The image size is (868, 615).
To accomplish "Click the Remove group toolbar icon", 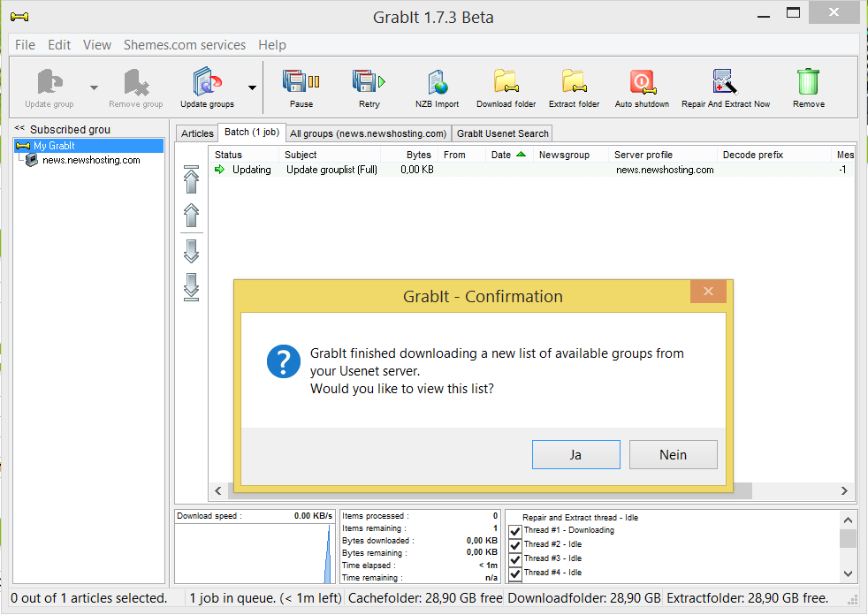I will (x=135, y=87).
